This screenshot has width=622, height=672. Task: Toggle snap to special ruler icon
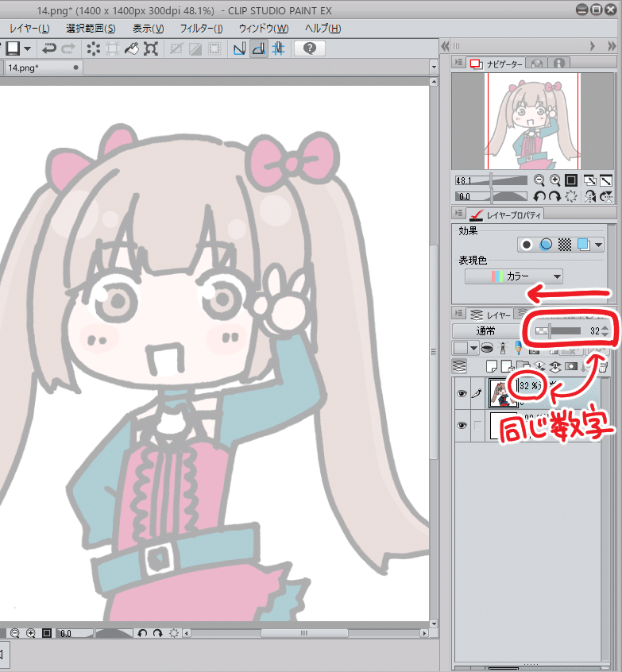pyautogui.click(x=259, y=48)
